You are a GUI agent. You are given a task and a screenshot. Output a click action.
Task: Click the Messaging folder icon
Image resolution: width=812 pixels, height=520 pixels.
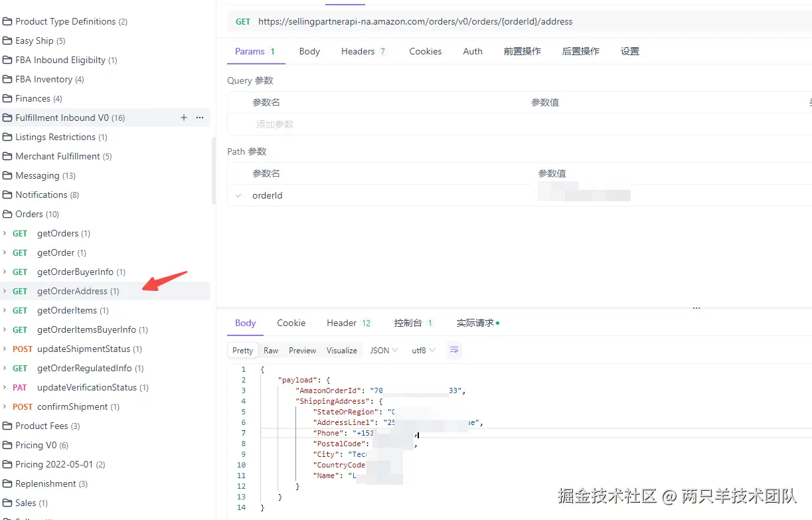7,175
